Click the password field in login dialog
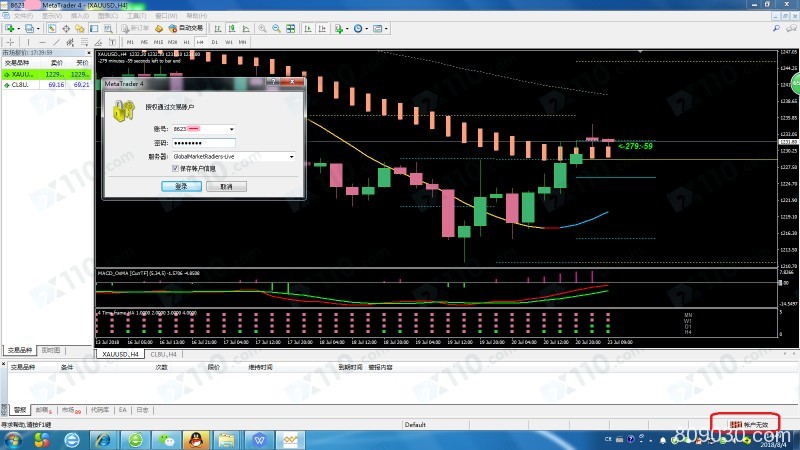The image size is (800, 450). [204, 143]
